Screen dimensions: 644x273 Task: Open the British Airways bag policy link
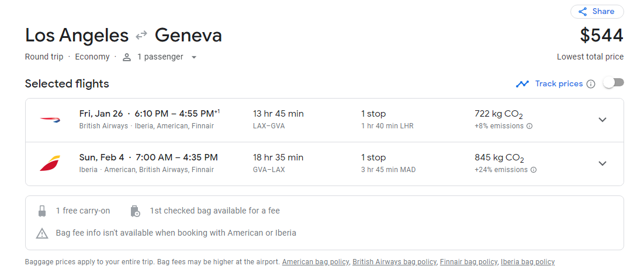click(394, 262)
